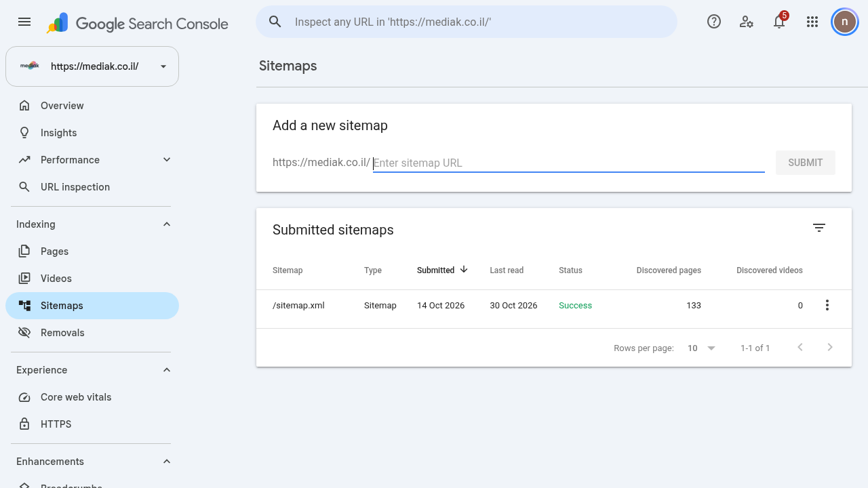This screenshot has width=868, height=488.
Task: Open the notifications bell
Action: (x=779, y=22)
